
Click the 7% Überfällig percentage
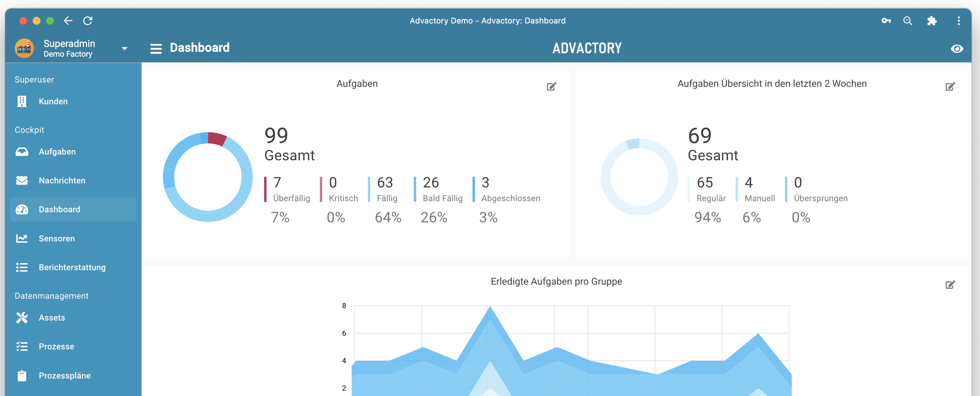click(x=280, y=218)
